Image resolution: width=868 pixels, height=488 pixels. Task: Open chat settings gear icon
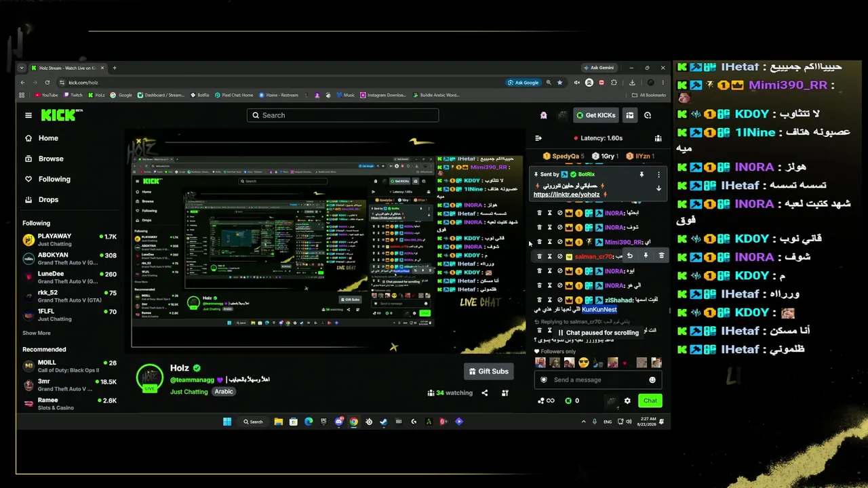tap(627, 401)
